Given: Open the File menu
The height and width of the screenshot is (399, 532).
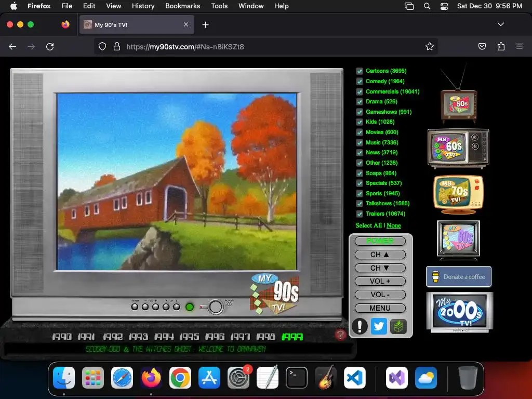Looking at the screenshot, I should pos(66,6).
